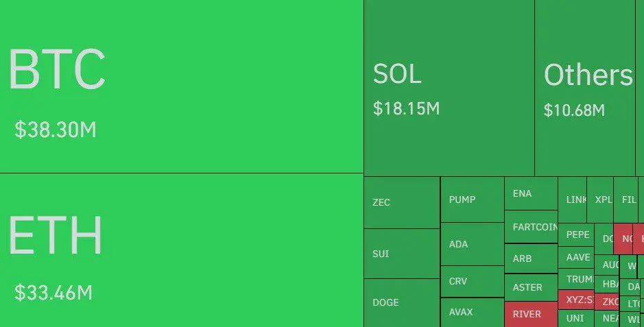
Task: Click the FARTCOIN cell
Action: [531, 227]
